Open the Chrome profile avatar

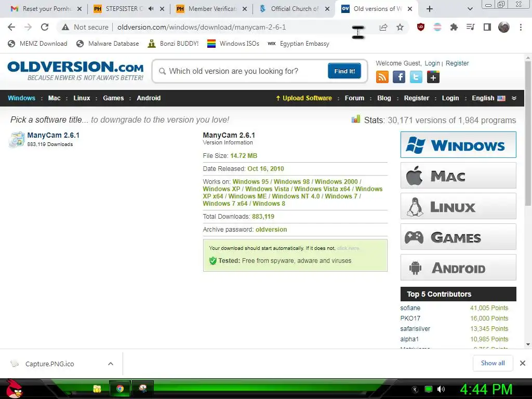pos(504,27)
